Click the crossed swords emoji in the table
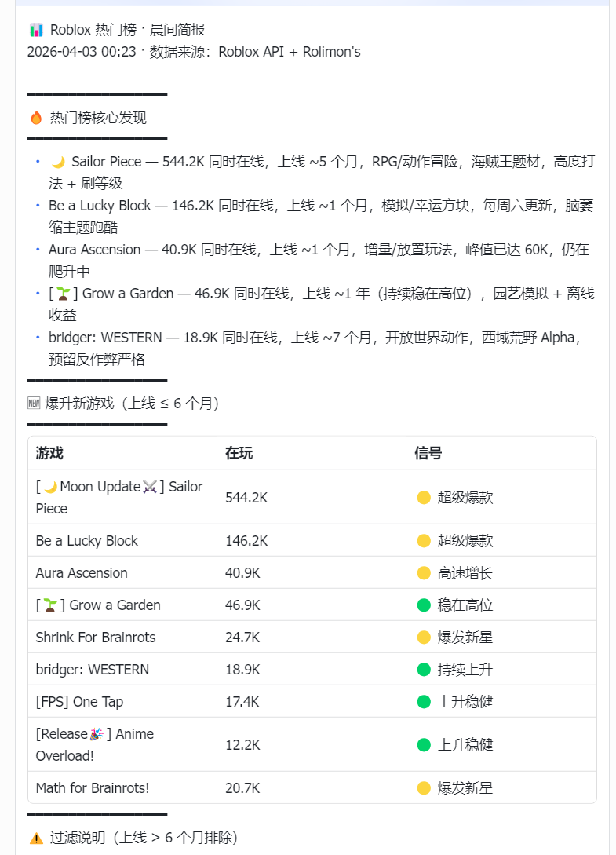The height and width of the screenshot is (855, 616). [x=151, y=487]
